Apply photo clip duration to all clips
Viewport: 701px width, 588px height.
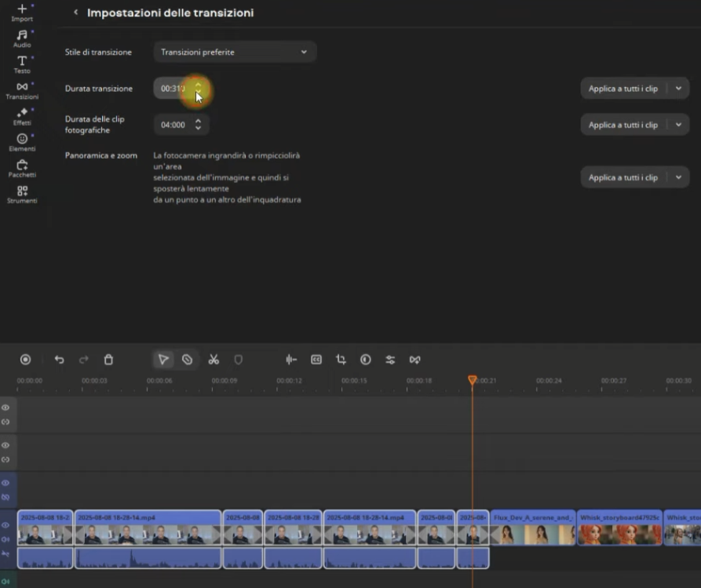[x=623, y=125]
